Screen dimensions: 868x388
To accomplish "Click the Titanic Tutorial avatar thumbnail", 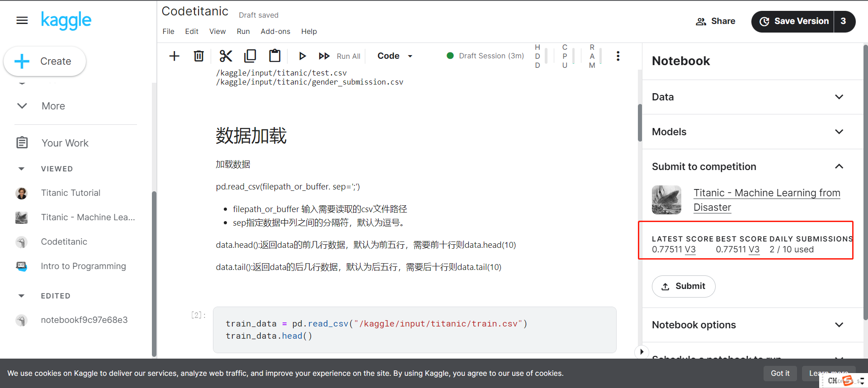I will tap(21, 193).
